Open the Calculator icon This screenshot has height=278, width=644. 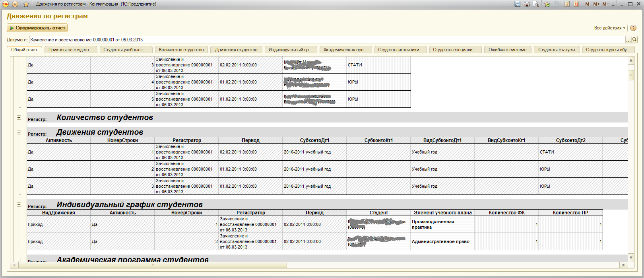coord(567,4)
